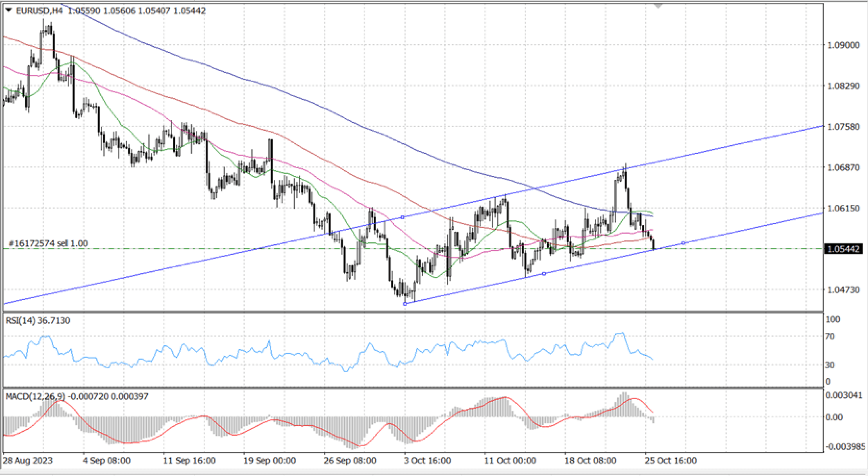Click the MACD 0.00 level scale label

tap(834, 417)
